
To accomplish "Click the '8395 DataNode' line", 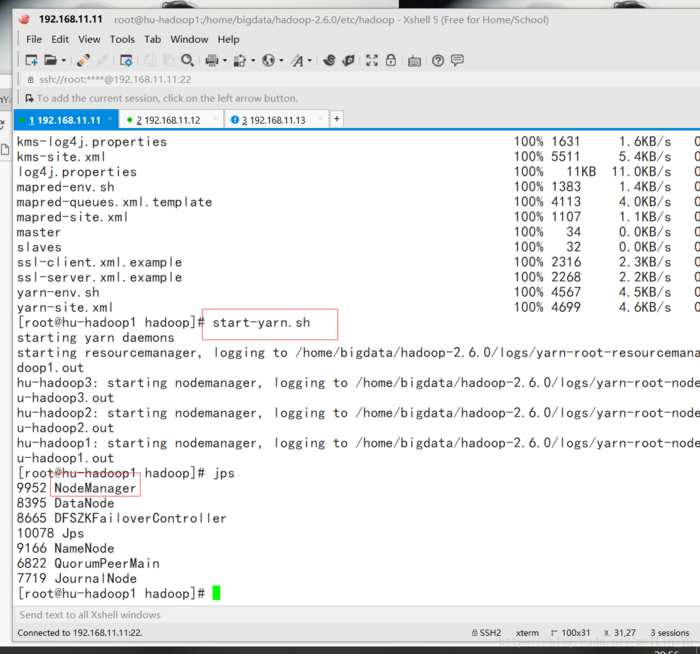I will (x=66, y=503).
